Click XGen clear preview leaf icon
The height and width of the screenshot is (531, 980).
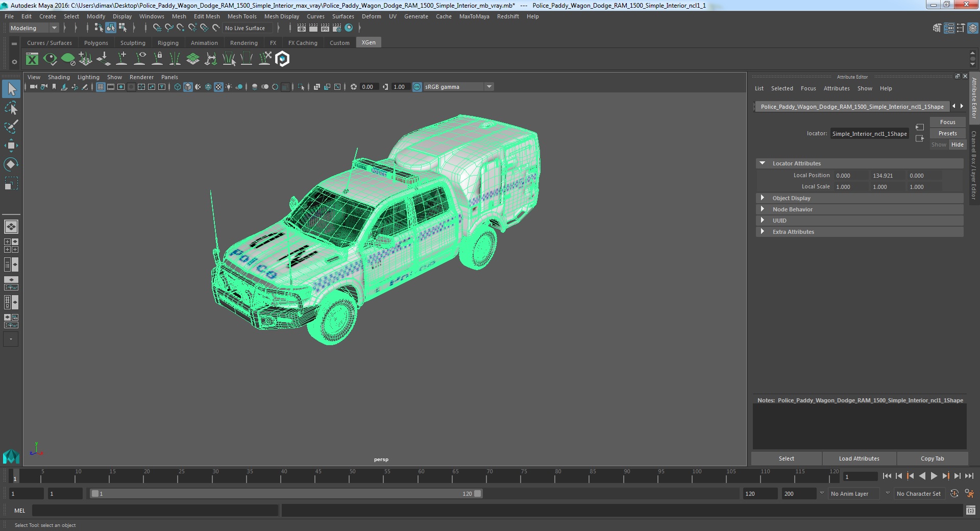[68, 59]
